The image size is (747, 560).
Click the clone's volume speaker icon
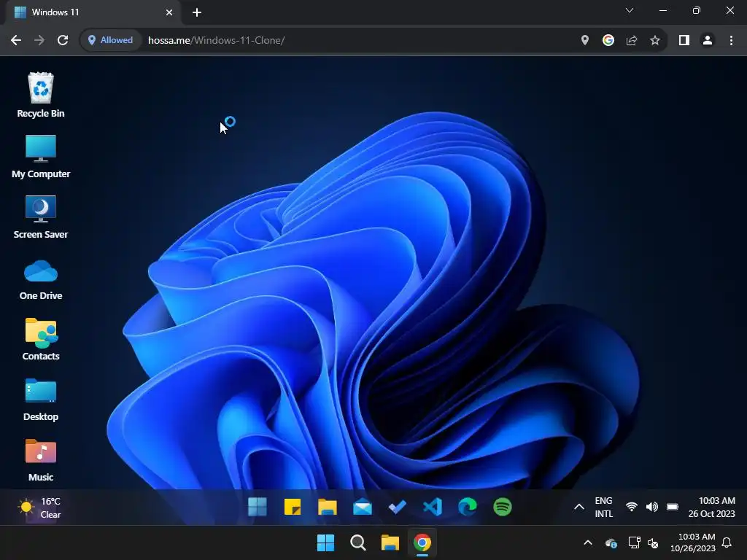click(x=651, y=507)
